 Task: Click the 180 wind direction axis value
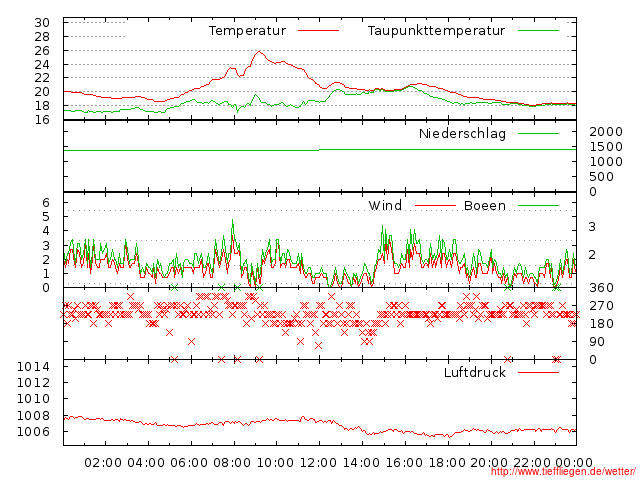[x=602, y=324]
